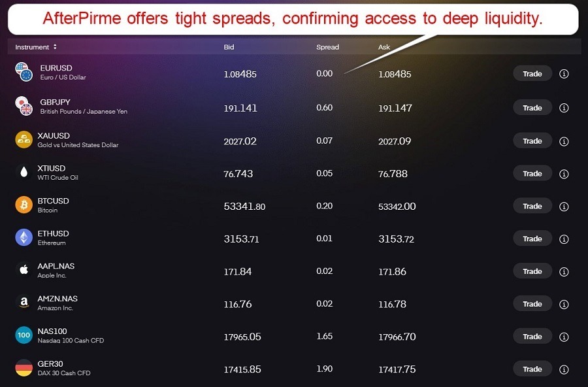Select the WTI Crude Oil droplet icon
Image resolution: width=588 pixels, height=387 pixels.
[x=23, y=171]
